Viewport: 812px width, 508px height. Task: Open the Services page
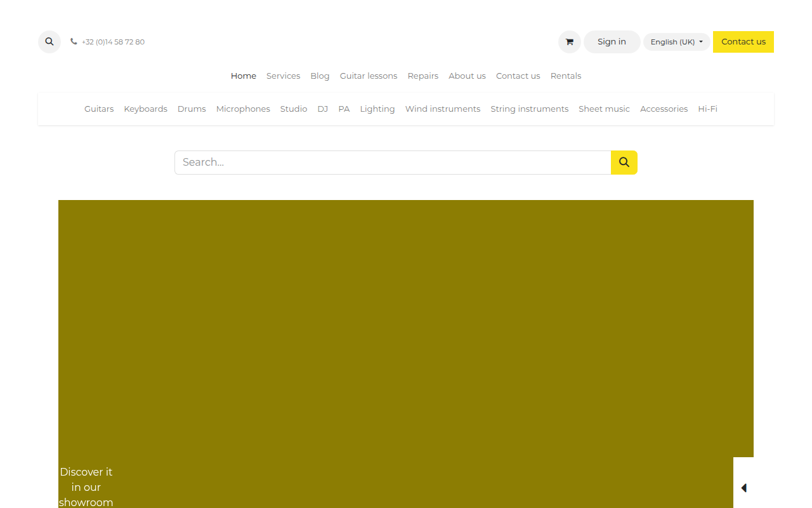point(283,76)
